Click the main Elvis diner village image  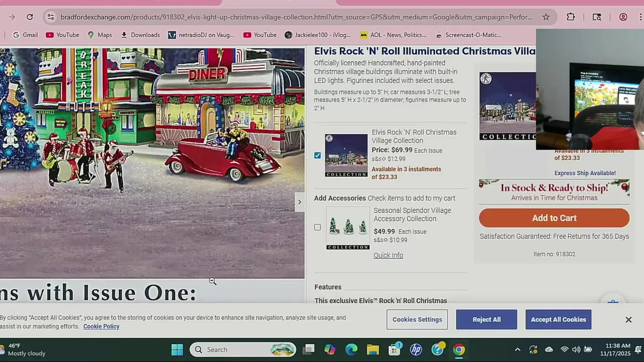152,163
